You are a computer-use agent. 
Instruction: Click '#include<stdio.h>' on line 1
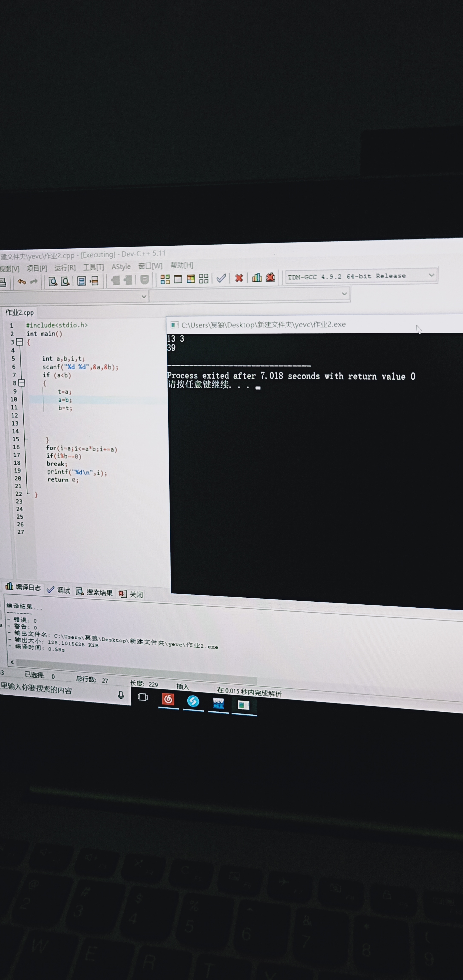[57, 325]
